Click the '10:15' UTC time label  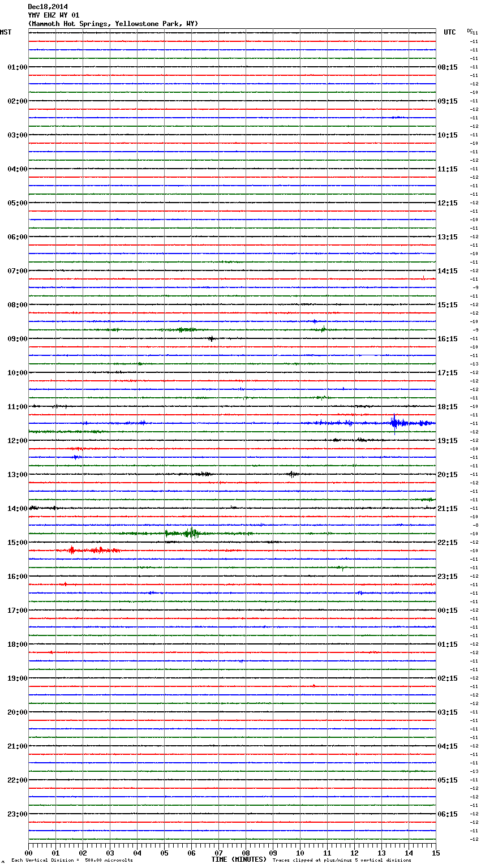[448, 135]
